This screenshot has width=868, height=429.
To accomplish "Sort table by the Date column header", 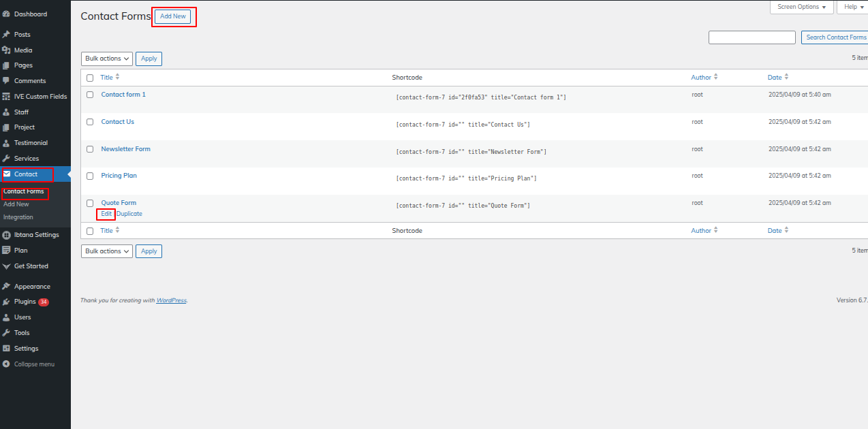I will pyautogui.click(x=775, y=78).
